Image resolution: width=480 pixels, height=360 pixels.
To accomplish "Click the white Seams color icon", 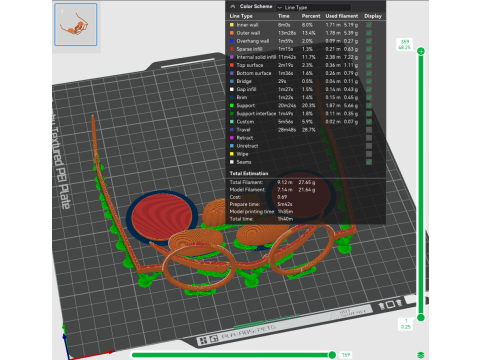I will (x=232, y=162).
